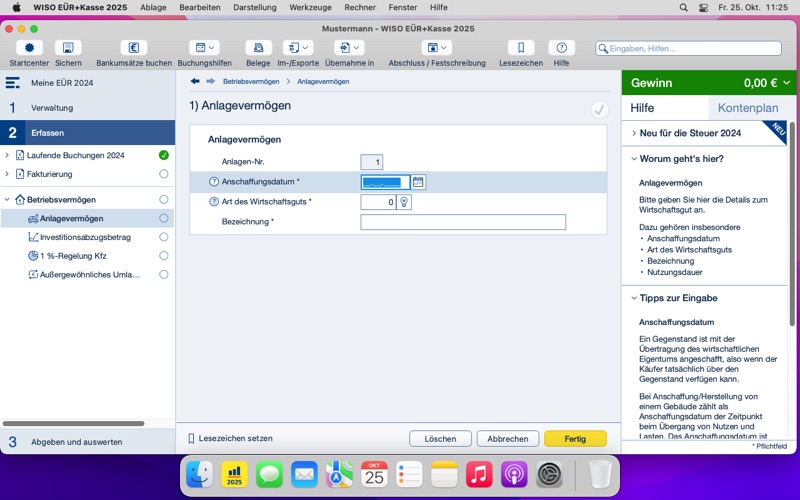Open Finder from the dock

[x=199, y=474]
